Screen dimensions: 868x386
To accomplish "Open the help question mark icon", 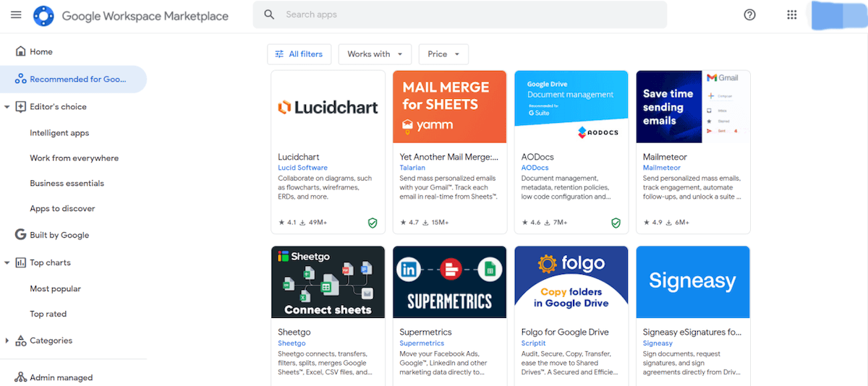I will coord(750,14).
